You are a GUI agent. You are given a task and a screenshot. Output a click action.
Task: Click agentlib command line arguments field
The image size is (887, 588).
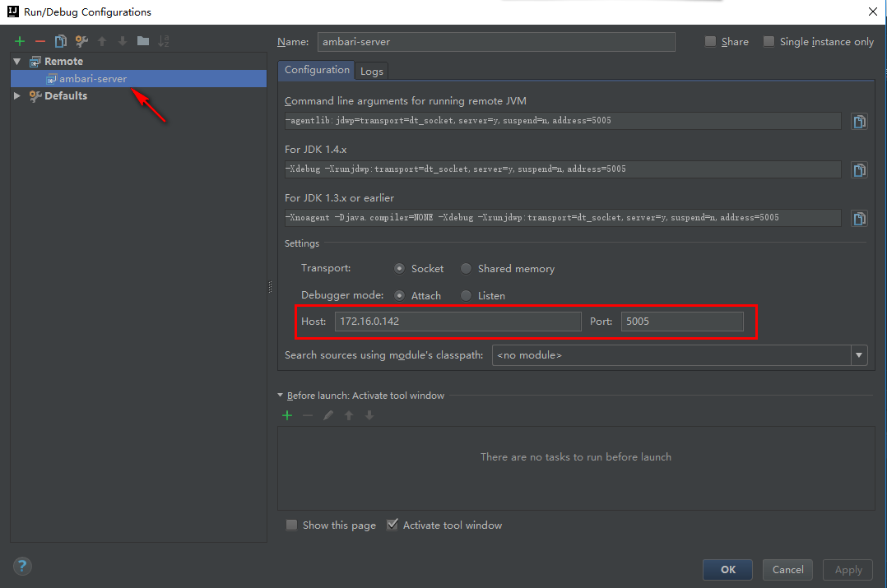pos(562,120)
